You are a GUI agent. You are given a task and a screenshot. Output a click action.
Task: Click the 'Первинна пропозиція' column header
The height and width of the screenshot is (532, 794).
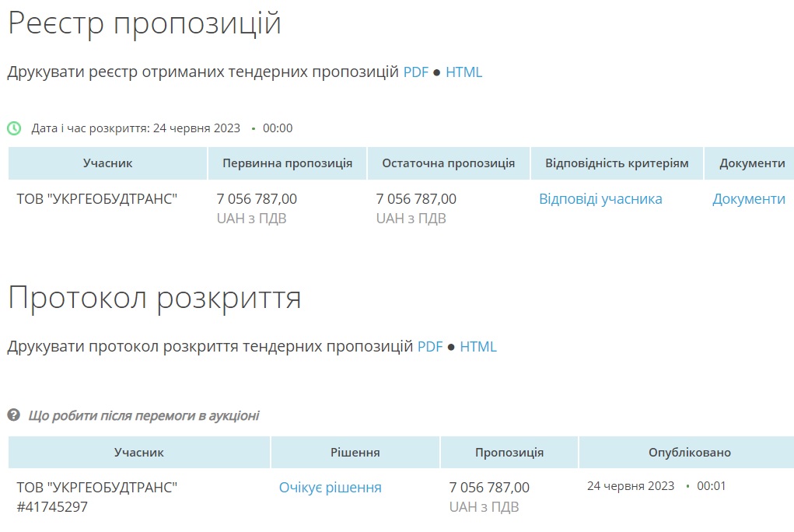coord(287,163)
